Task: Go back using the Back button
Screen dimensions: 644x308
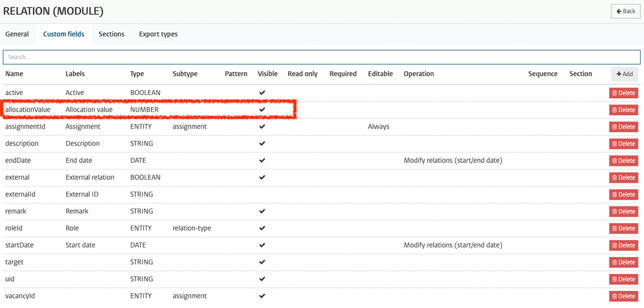Action: click(626, 11)
